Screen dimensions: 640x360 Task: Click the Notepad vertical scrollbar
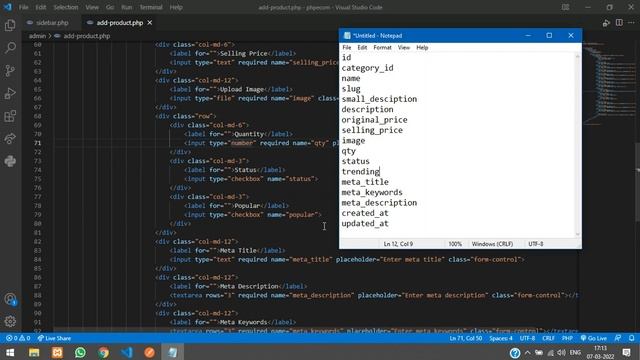point(578,145)
